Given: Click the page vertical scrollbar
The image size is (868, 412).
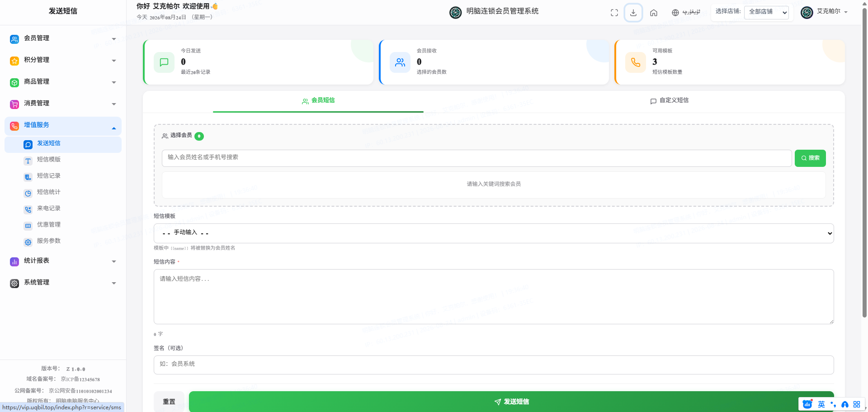Looking at the screenshot, I should pyautogui.click(x=864, y=163).
